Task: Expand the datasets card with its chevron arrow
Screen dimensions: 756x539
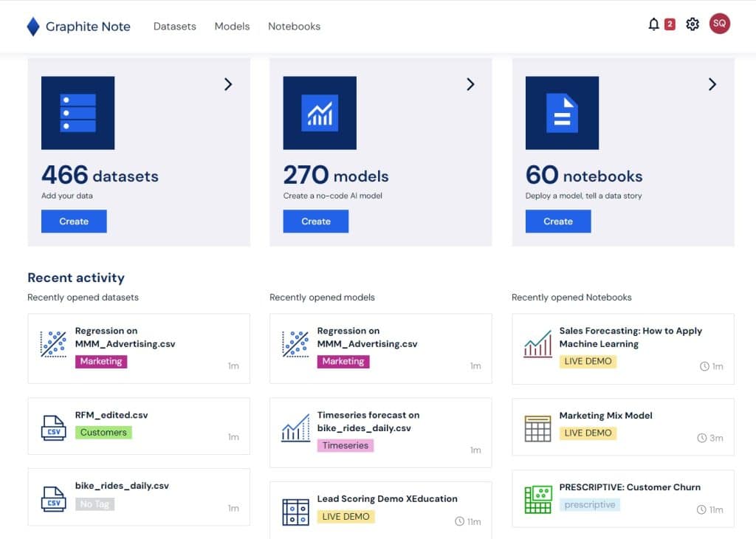Action: (228, 84)
